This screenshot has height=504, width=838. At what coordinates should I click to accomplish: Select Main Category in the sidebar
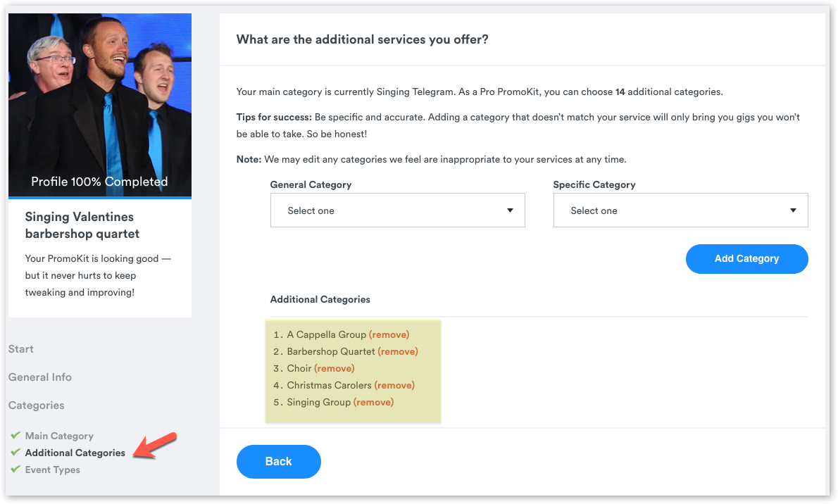pos(59,436)
